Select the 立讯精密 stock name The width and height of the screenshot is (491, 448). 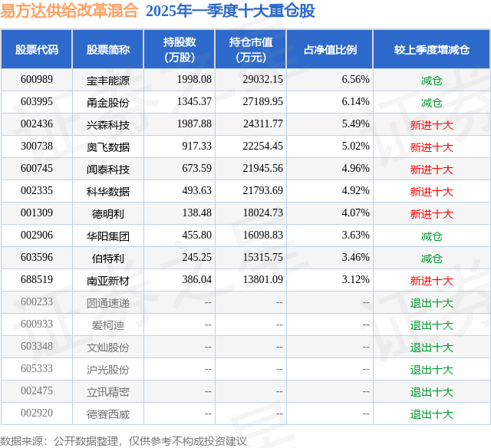click(108, 392)
